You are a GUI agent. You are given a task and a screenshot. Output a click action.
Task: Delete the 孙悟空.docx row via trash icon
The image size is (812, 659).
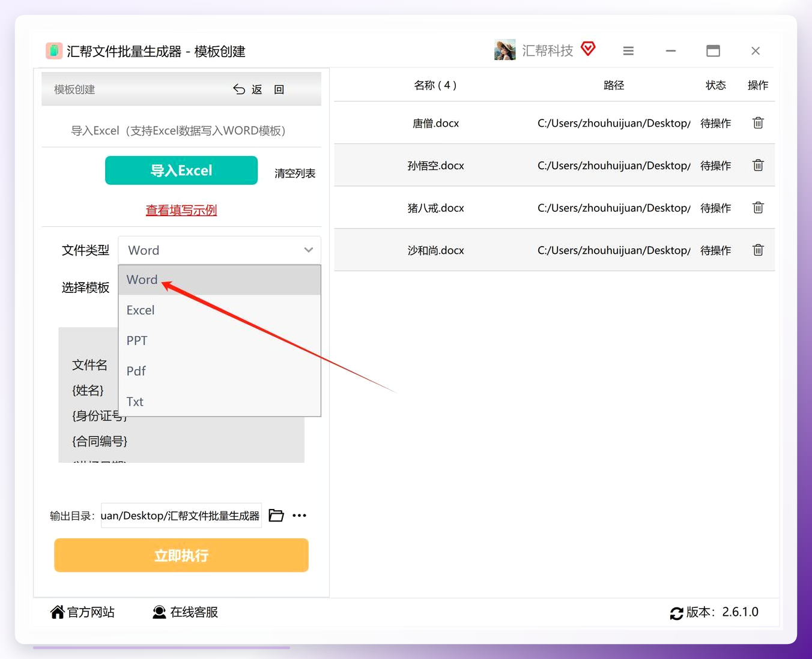[758, 165]
